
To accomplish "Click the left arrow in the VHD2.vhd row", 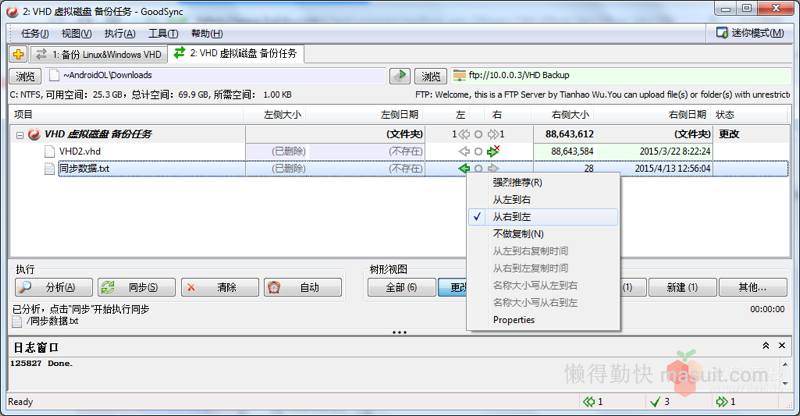I will point(464,151).
